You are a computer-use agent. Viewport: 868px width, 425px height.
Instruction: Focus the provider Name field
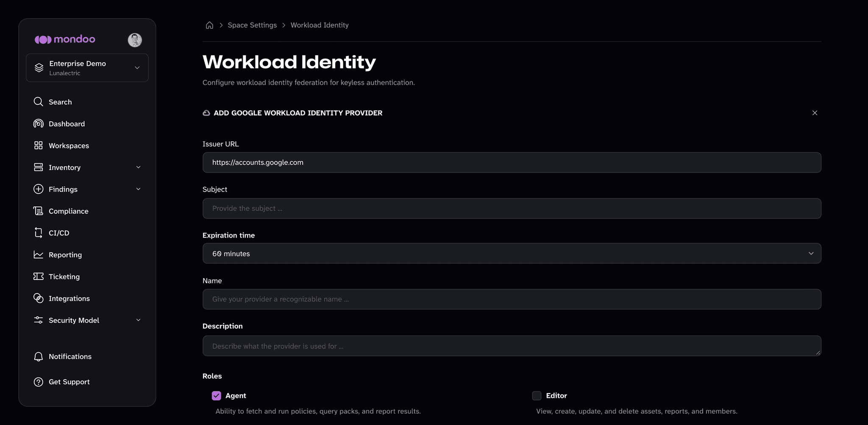(512, 299)
